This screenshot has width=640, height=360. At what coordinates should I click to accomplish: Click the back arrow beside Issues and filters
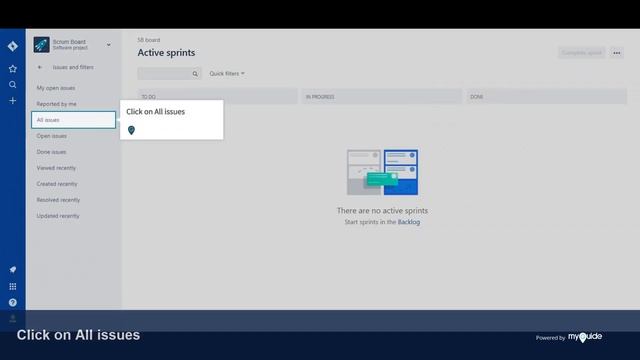[x=40, y=67]
